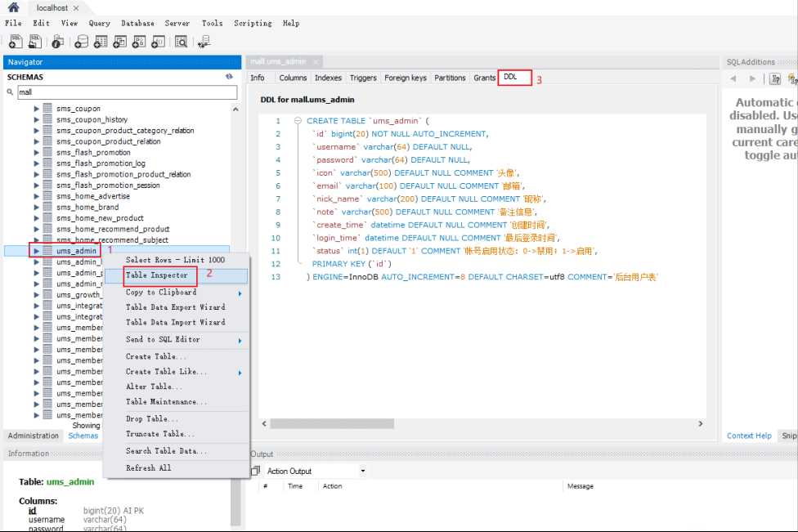The height and width of the screenshot is (532, 798).
Task: Click the ums_admin table icon
Action: [x=47, y=251]
